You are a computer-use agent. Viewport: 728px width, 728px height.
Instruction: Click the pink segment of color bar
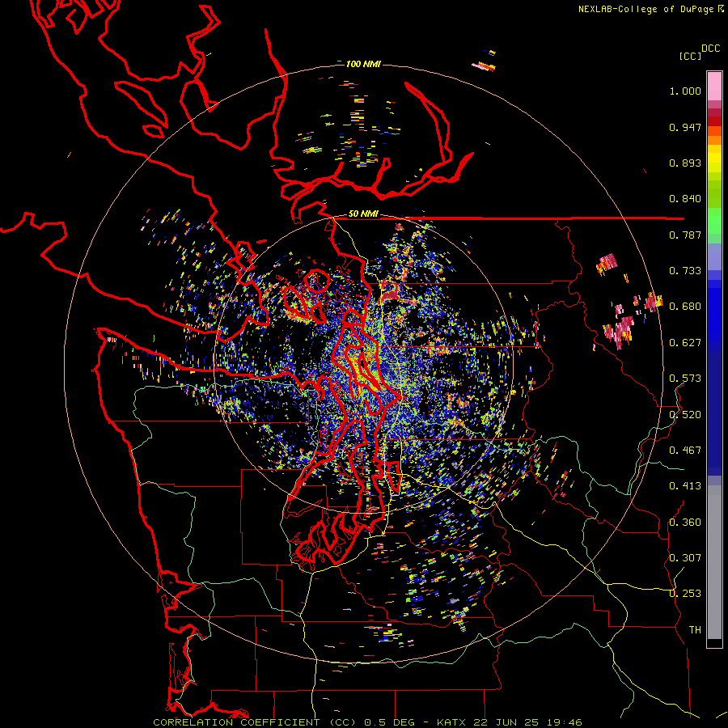click(714, 87)
